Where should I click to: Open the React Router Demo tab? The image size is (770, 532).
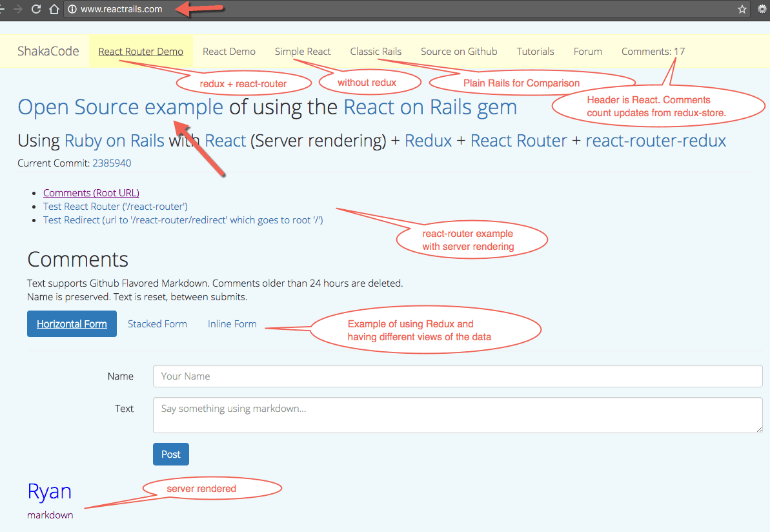[141, 52]
